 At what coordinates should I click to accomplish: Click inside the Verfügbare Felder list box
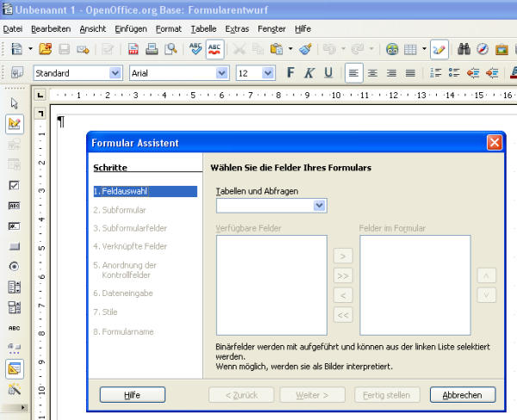tap(271, 285)
